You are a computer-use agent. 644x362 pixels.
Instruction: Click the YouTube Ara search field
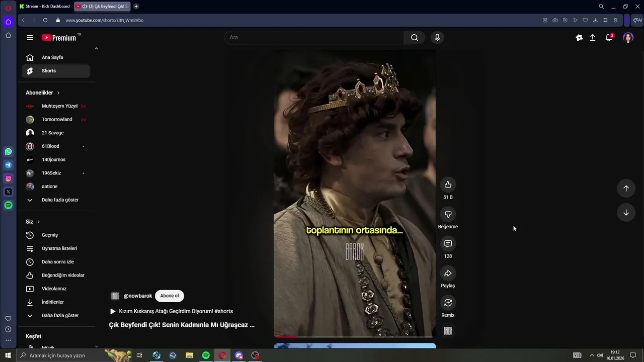click(314, 38)
